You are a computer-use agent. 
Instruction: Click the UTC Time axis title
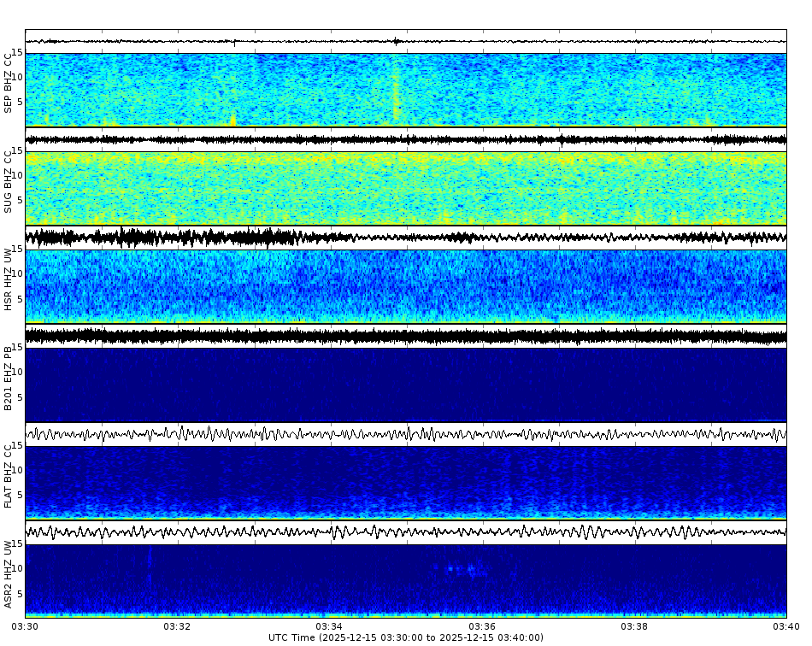pos(406,637)
